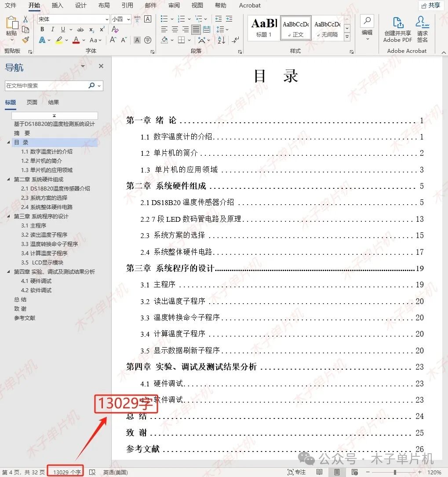Click the zoom slider in status bar
Screen dimensions: 448x477
[395, 472]
